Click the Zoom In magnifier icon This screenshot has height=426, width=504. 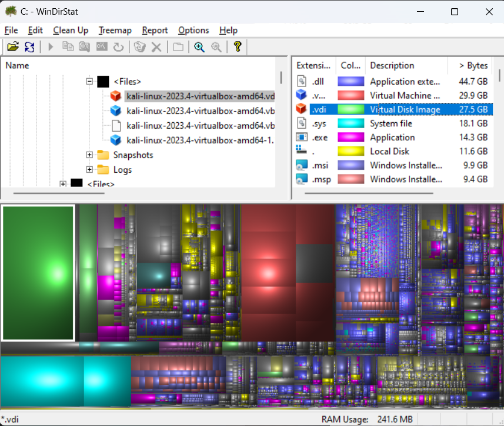[x=199, y=47]
